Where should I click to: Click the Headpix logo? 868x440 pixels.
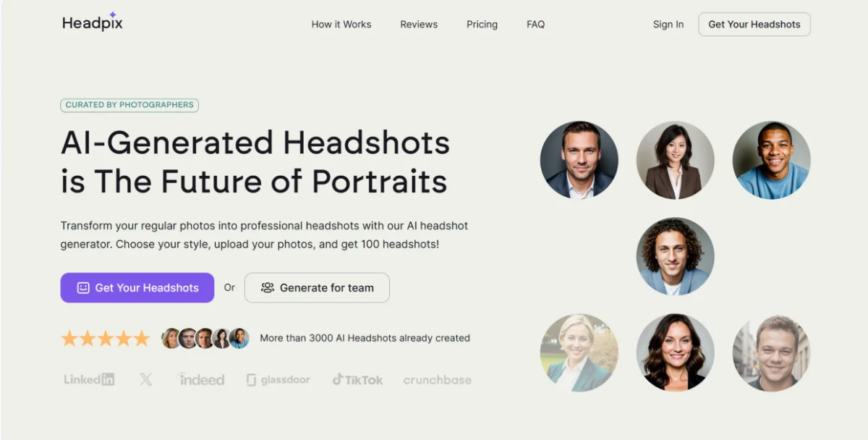[92, 22]
